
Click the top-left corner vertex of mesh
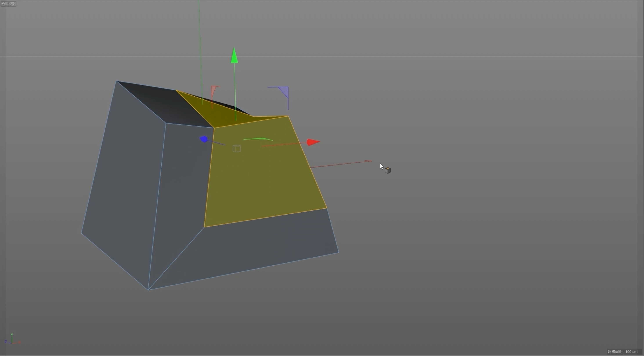(x=117, y=81)
